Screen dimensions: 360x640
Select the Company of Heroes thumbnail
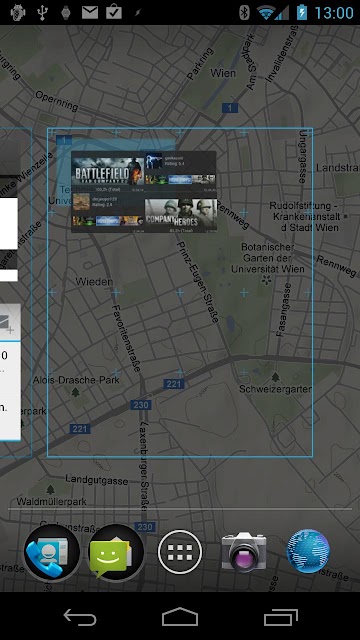point(181,213)
